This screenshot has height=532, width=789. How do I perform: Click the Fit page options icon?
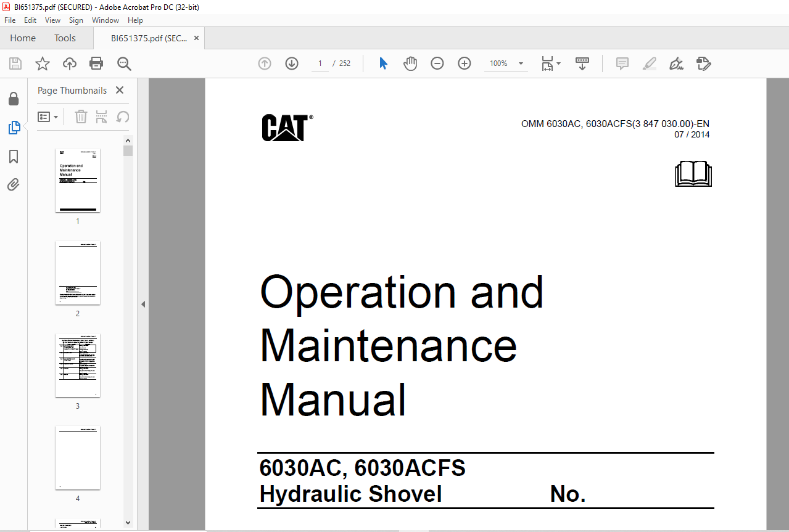pos(547,63)
